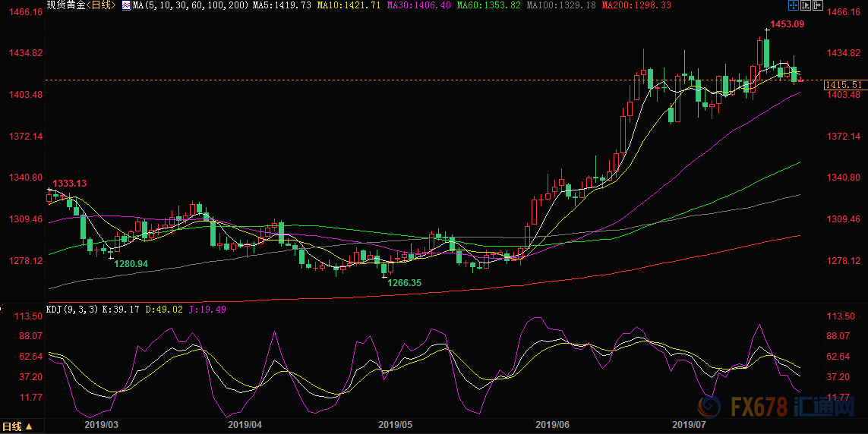Click the magenta MA30:1406.40 value
The width and height of the screenshot is (868, 434).
pos(418,5)
